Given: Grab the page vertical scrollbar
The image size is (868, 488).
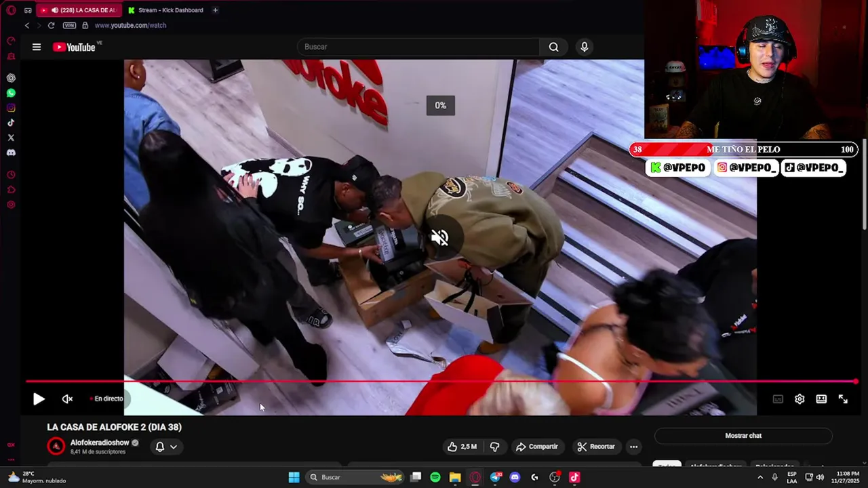Looking at the screenshot, I should (x=864, y=184).
